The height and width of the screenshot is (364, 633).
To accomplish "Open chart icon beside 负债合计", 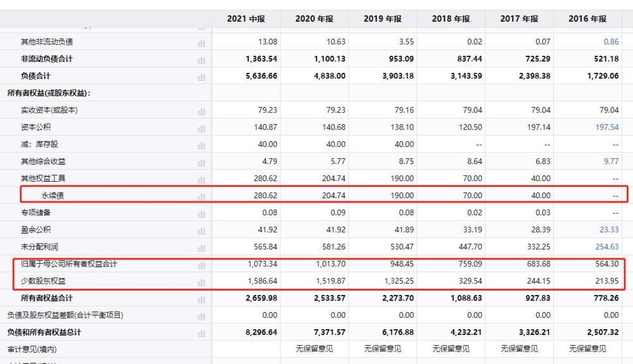I will click(201, 77).
